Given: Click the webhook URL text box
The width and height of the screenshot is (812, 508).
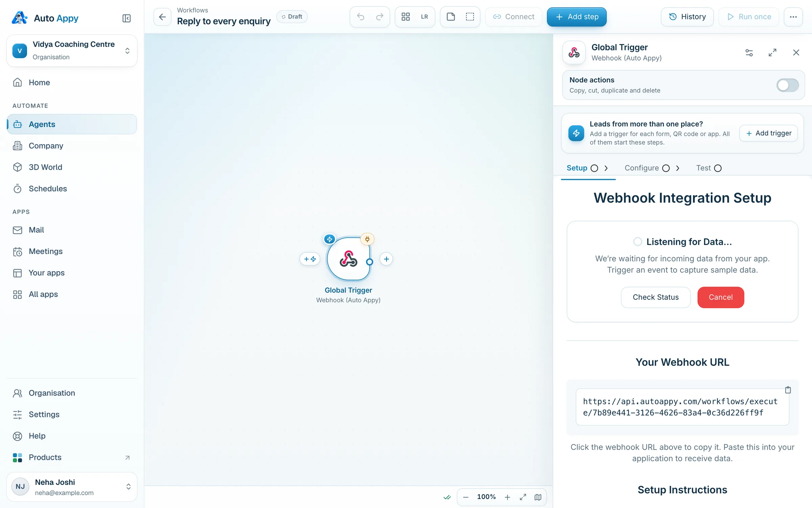Looking at the screenshot, I should [682, 407].
